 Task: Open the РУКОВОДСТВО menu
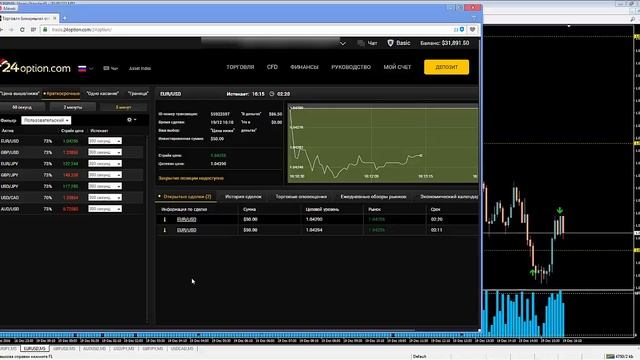(x=351, y=67)
